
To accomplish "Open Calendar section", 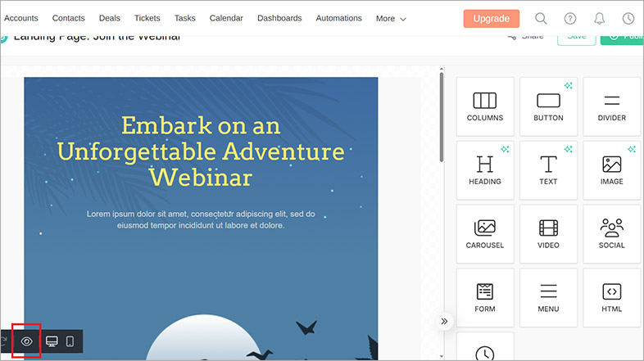I will tap(226, 18).
